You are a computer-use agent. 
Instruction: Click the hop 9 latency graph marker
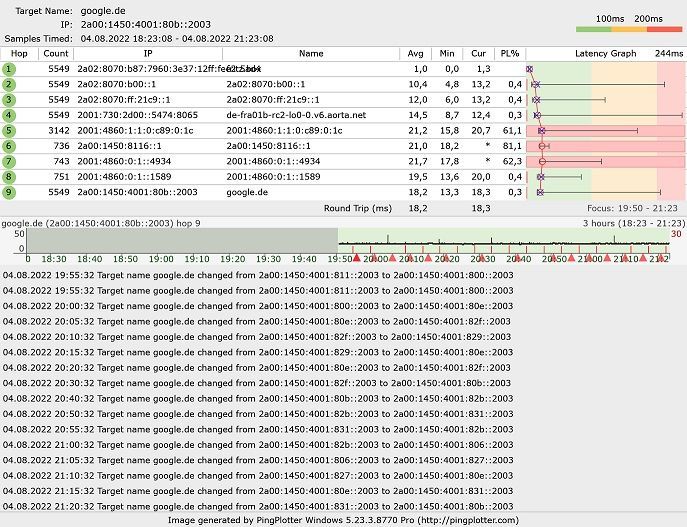540,192
